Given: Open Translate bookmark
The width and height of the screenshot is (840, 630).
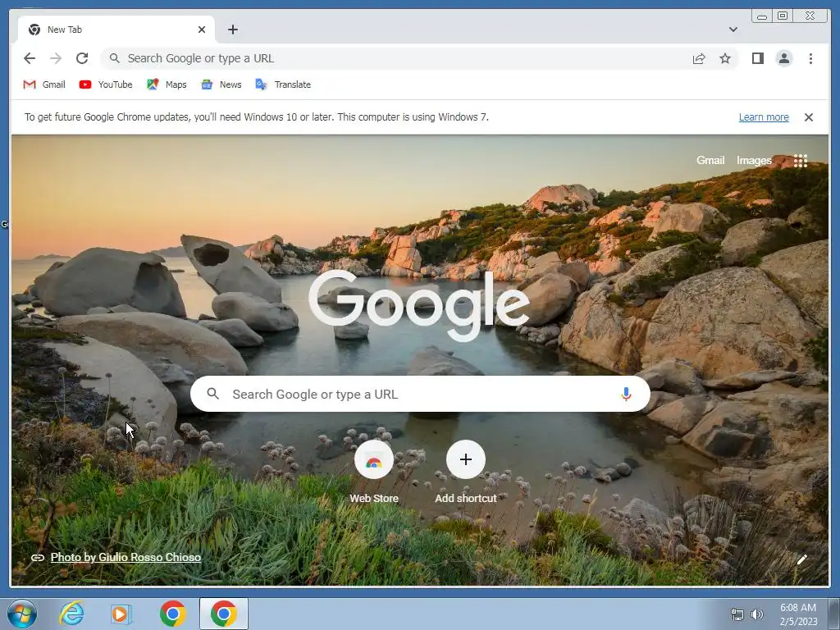Looking at the screenshot, I should [x=283, y=84].
